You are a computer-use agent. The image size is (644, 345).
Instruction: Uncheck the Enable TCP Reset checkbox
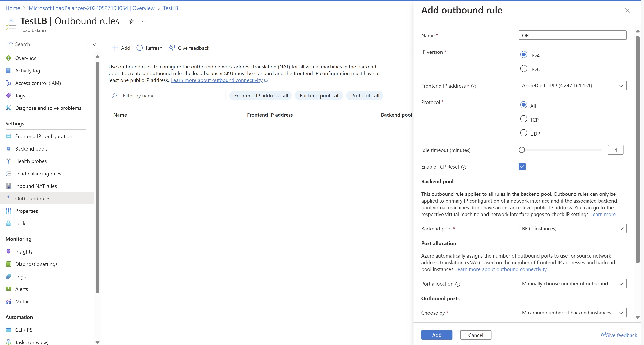[x=522, y=167]
